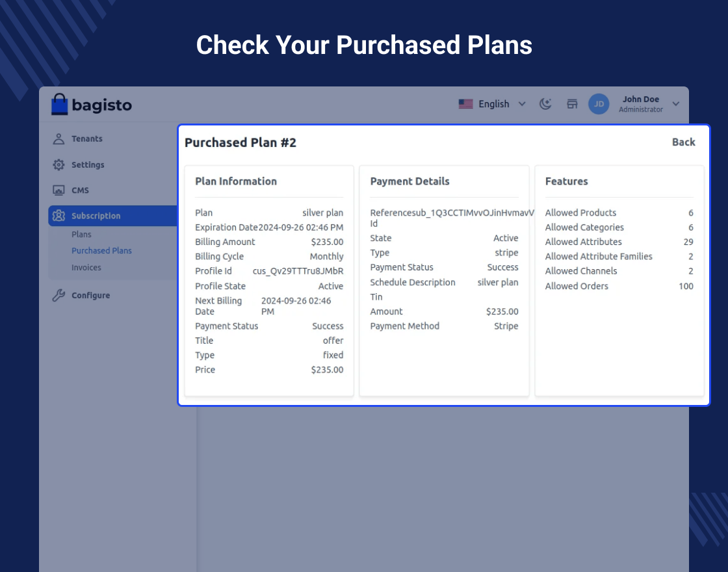Click Plan Information Payment Status Success
728x572 pixels.
tap(328, 326)
